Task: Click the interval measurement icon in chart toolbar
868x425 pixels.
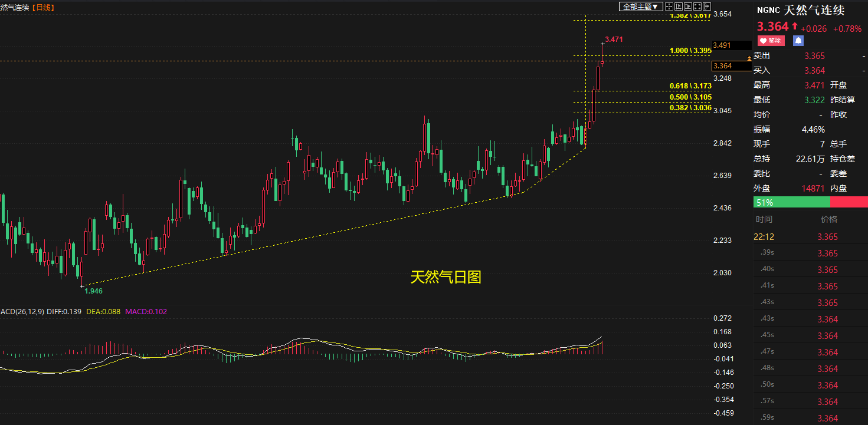Action: pyautogui.click(x=679, y=7)
